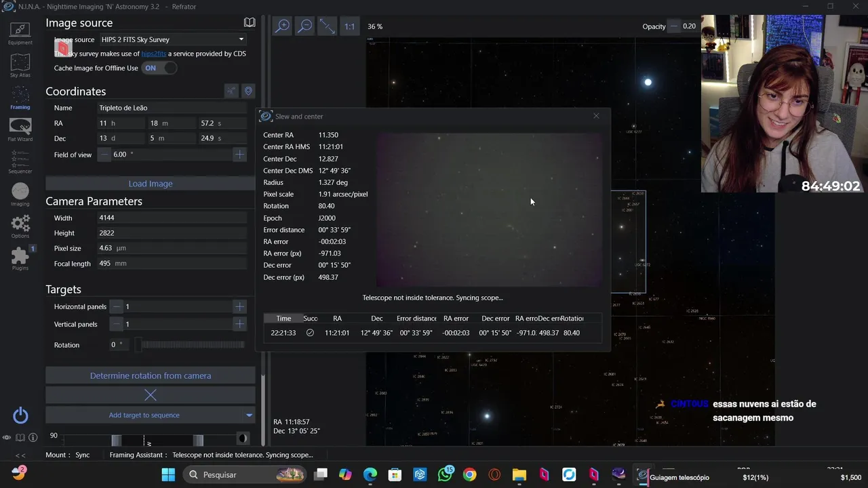Click the Load Image button
868x488 pixels.
click(x=151, y=184)
